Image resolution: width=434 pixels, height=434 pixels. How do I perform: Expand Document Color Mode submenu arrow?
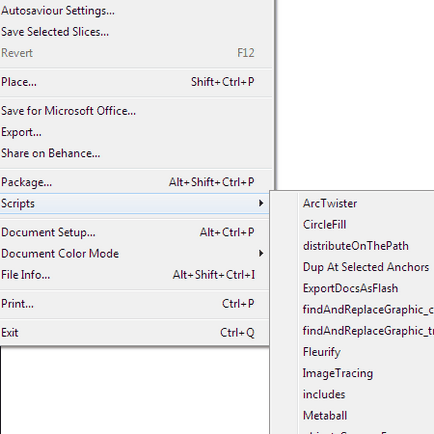click(x=261, y=254)
